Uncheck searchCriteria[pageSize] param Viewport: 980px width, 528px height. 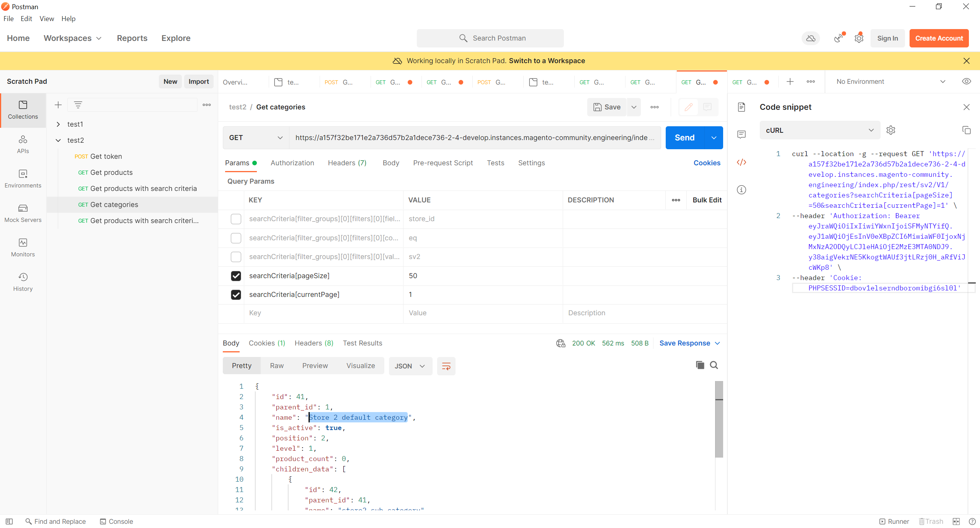(236, 276)
